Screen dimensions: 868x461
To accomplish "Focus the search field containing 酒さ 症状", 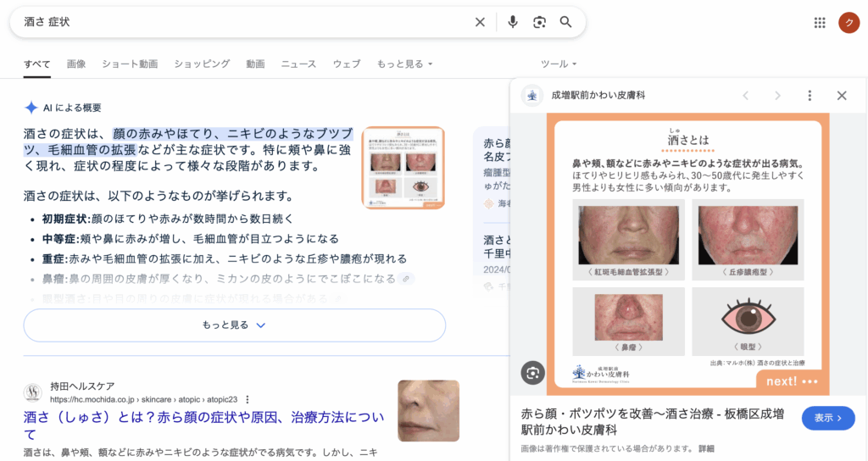I will 243,22.
